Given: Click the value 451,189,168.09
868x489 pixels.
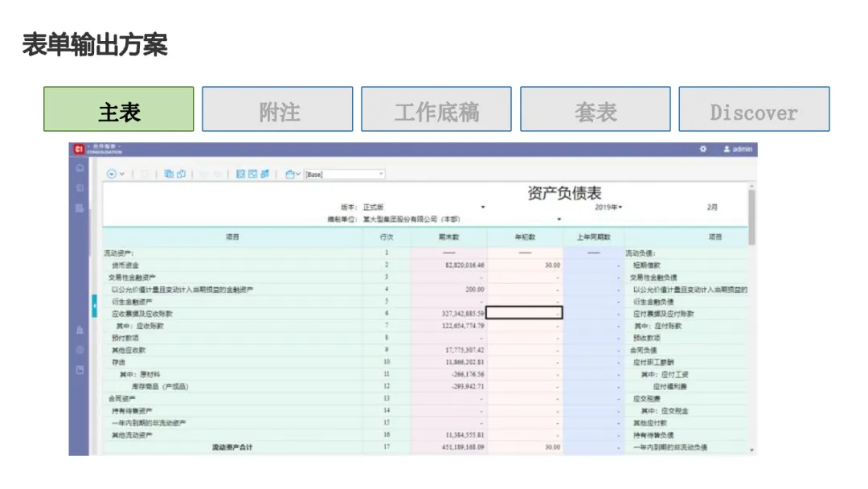Looking at the screenshot, I should coord(463,447).
